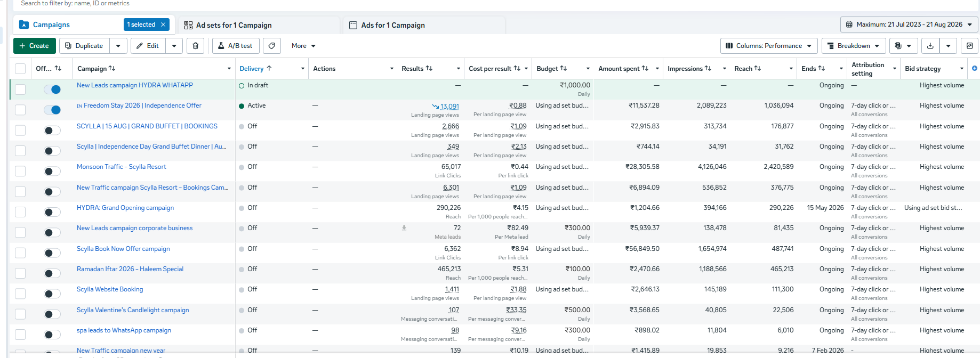Sort by Campaign column arrows
The height and width of the screenshot is (358, 980).
(112, 68)
